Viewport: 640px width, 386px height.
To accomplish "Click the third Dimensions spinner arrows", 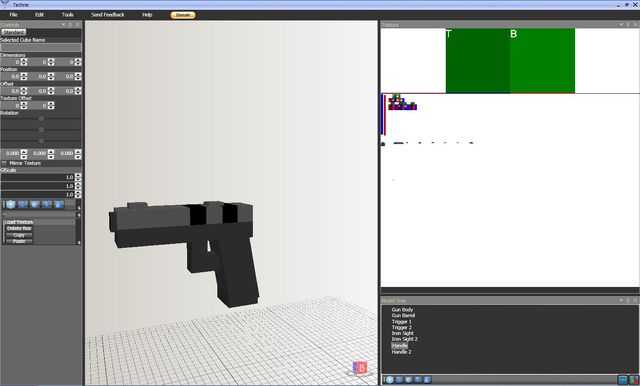I will (78, 62).
